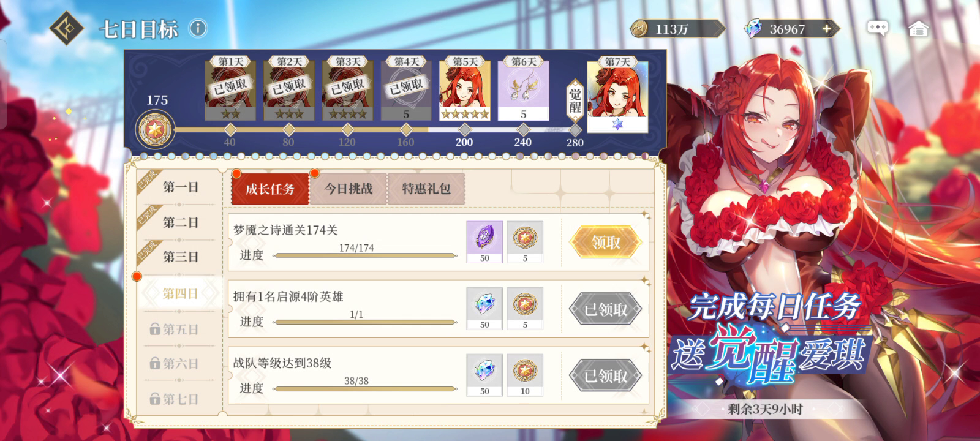Tap the diamond back arrow icon
Viewport: 980px width, 441px height.
[x=66, y=28]
